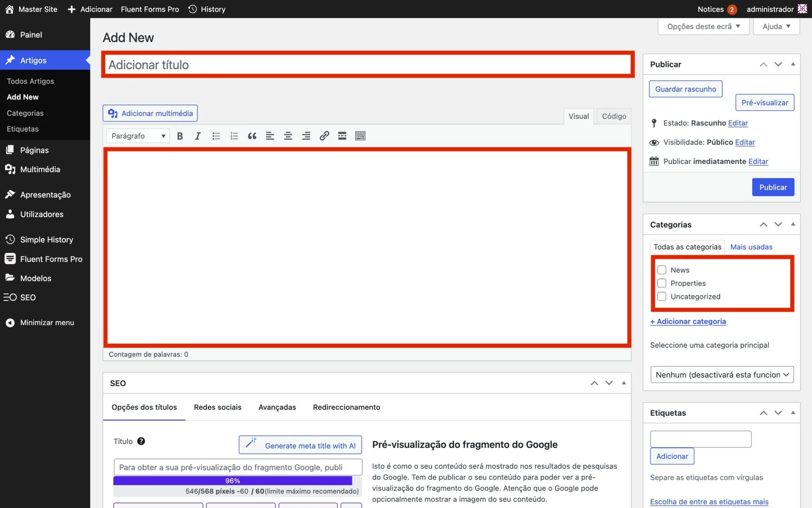Viewport: 812px width, 508px height.
Task: Open the Parágrafo format dropdown
Action: pyautogui.click(x=138, y=136)
